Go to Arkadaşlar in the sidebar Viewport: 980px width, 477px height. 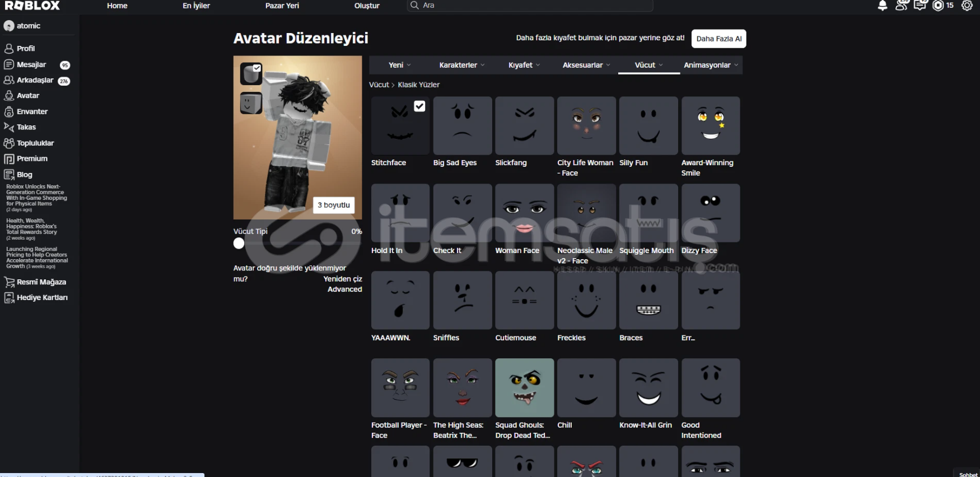(35, 80)
